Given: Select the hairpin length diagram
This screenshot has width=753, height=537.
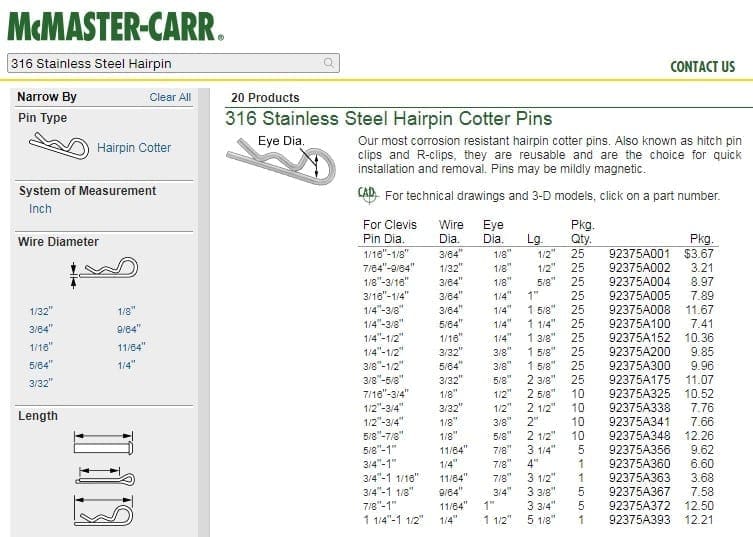Looking at the screenshot, I should [x=103, y=511].
